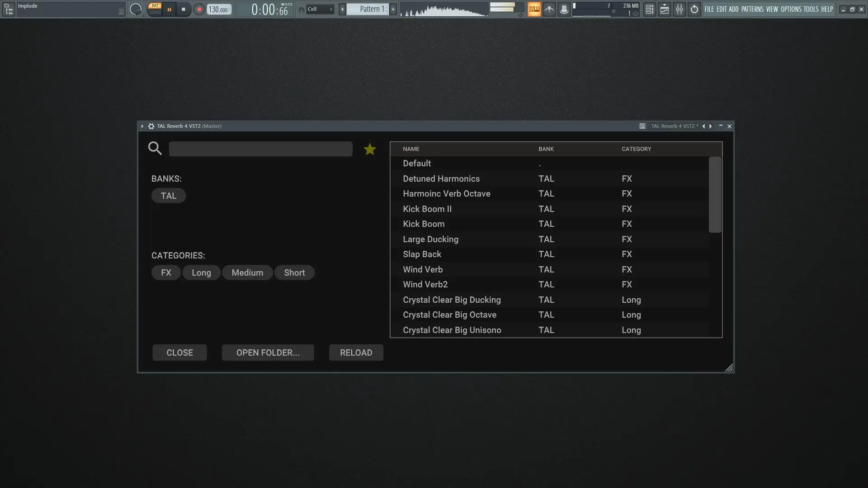Click the search magnifier icon
This screenshot has width=868, height=488.
tap(155, 148)
